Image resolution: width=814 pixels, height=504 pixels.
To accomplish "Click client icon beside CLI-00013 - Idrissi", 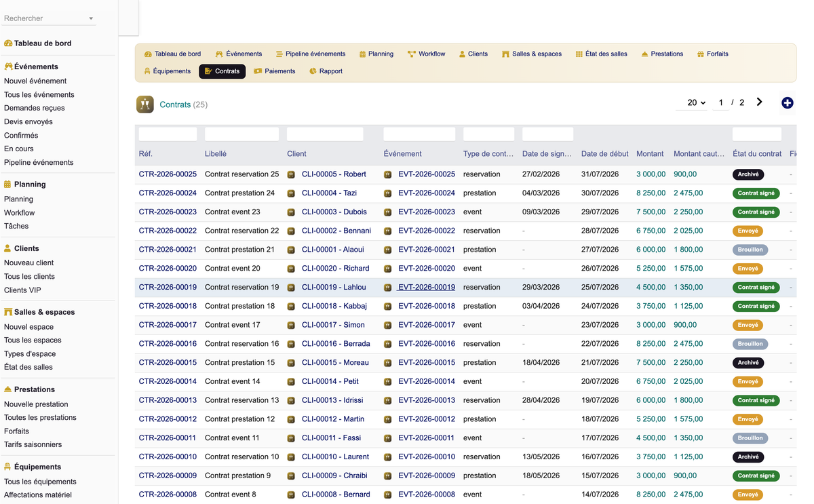I will [291, 401].
